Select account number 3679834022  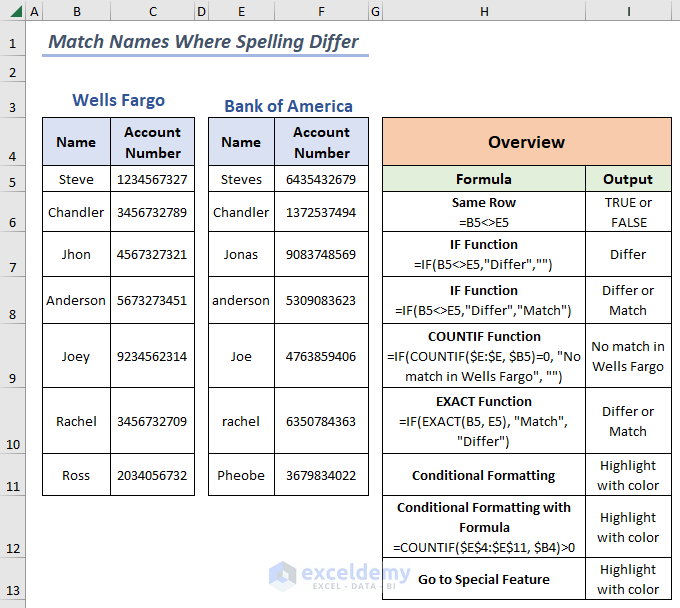coord(321,475)
